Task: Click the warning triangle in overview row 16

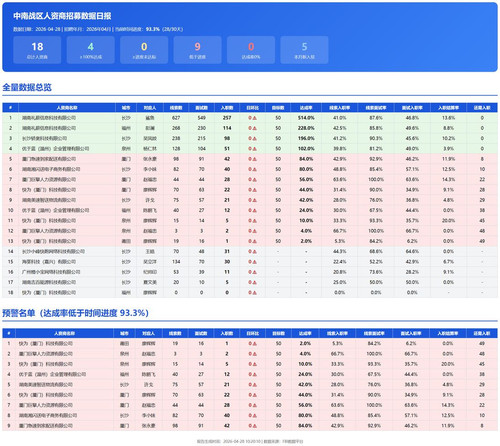Action: (x=255, y=272)
